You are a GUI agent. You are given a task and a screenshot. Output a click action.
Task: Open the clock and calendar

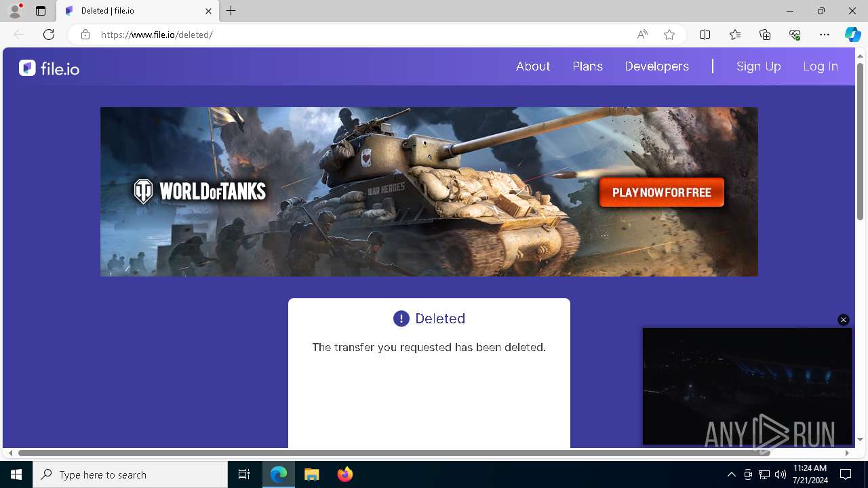point(810,474)
